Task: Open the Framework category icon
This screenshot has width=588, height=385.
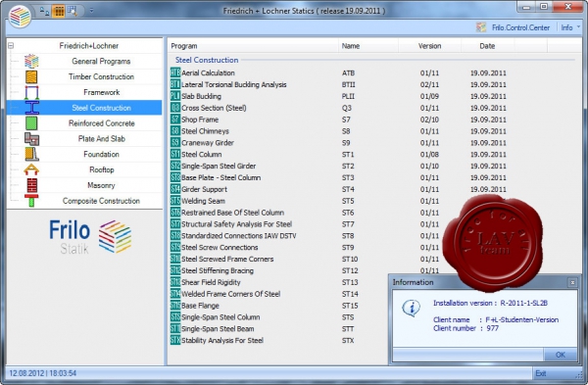Action: (31, 92)
